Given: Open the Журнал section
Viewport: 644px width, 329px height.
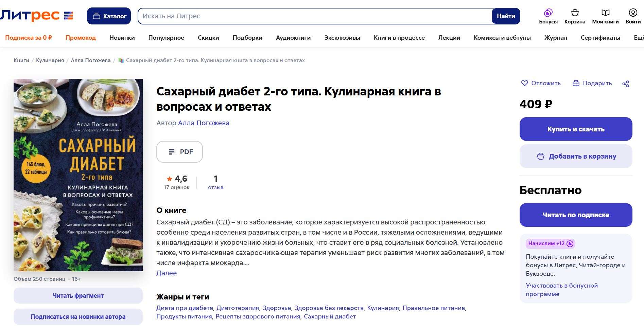Looking at the screenshot, I should coord(556,38).
